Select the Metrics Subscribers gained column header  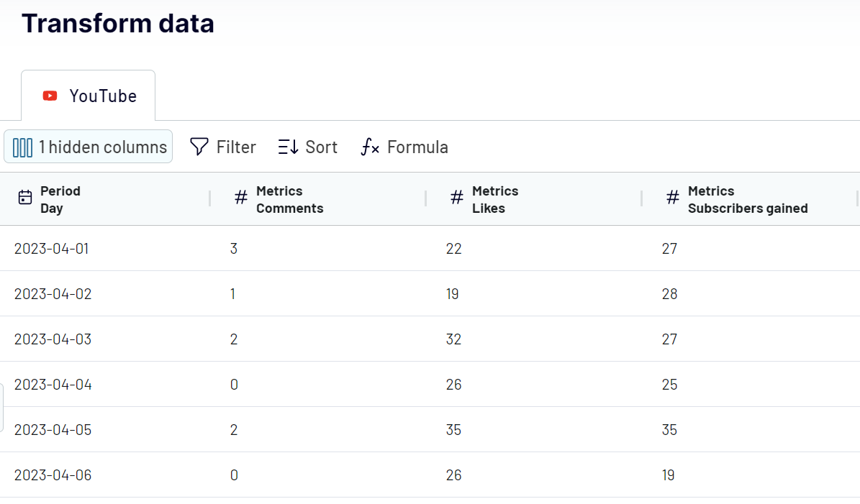click(748, 199)
